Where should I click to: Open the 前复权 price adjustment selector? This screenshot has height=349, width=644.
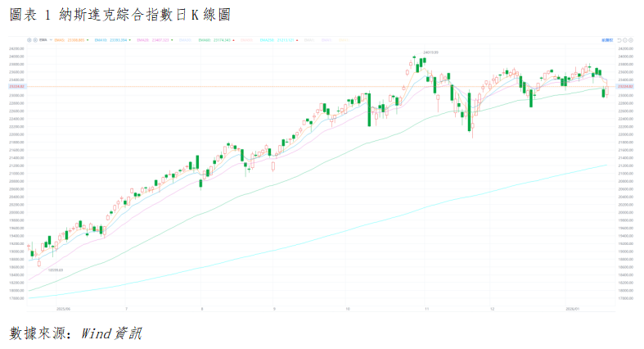tap(607, 39)
